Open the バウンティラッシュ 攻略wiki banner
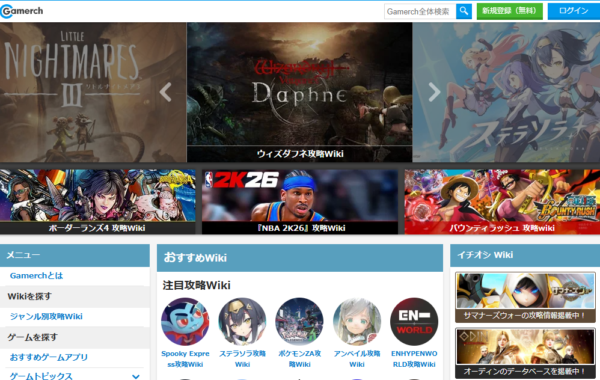 coord(502,202)
